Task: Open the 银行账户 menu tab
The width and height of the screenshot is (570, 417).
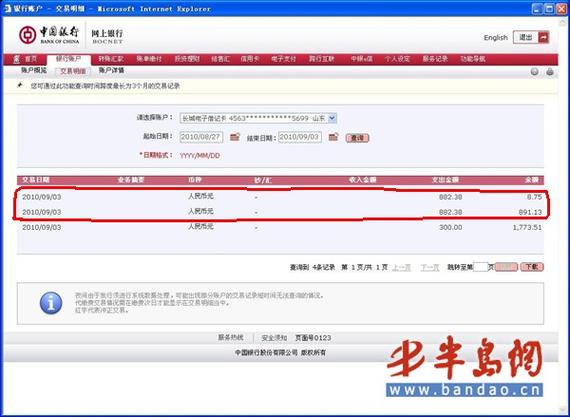Action: pos(68,59)
